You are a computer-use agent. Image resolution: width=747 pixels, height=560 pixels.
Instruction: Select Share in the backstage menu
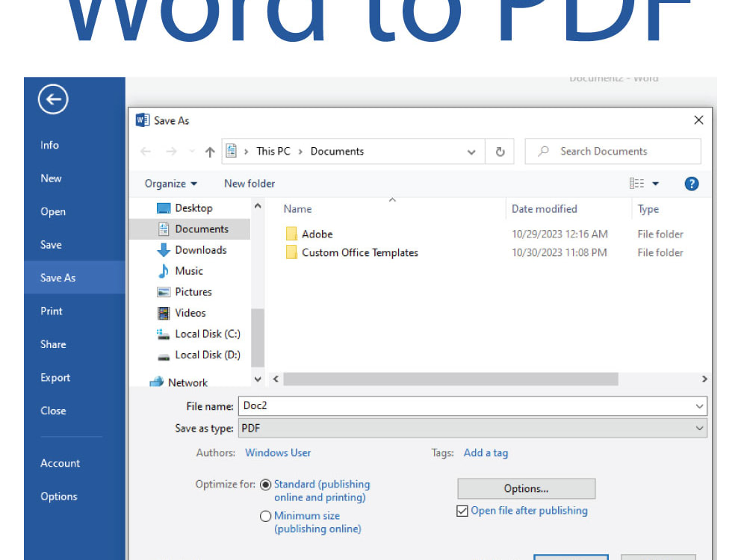click(53, 344)
